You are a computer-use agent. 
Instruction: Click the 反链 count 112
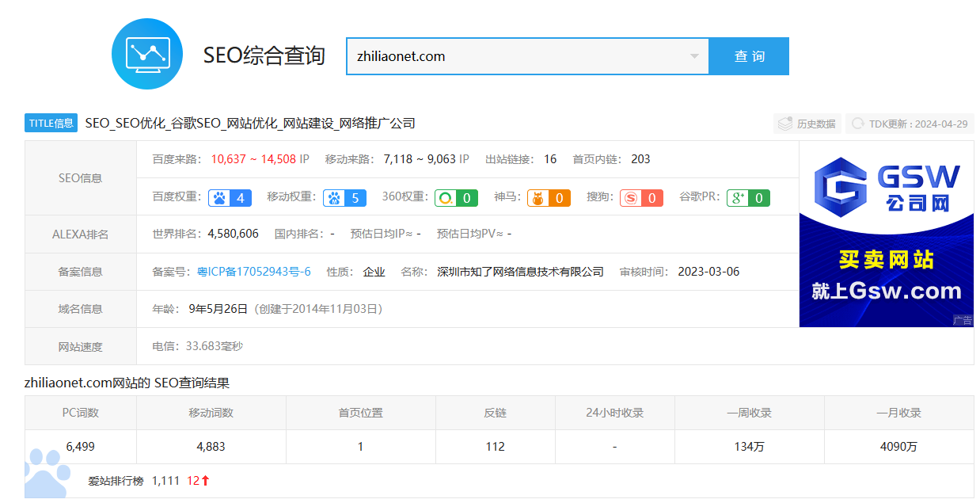[496, 447]
